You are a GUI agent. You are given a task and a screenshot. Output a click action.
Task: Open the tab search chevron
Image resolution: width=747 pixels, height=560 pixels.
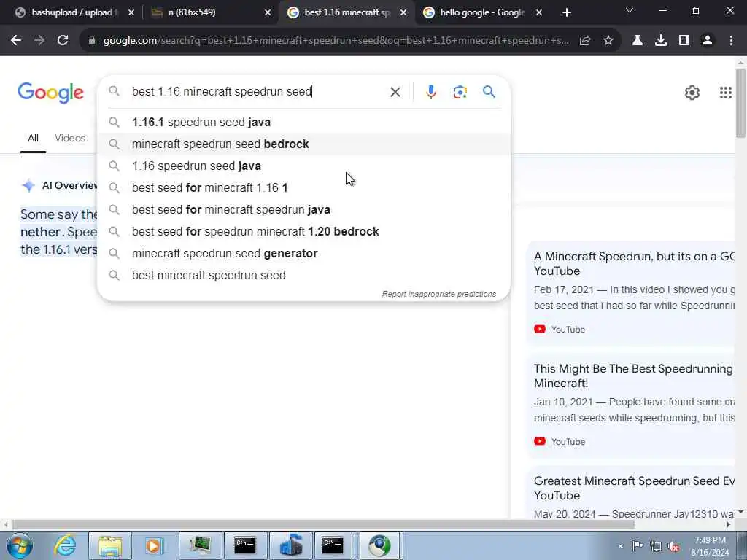point(630,11)
